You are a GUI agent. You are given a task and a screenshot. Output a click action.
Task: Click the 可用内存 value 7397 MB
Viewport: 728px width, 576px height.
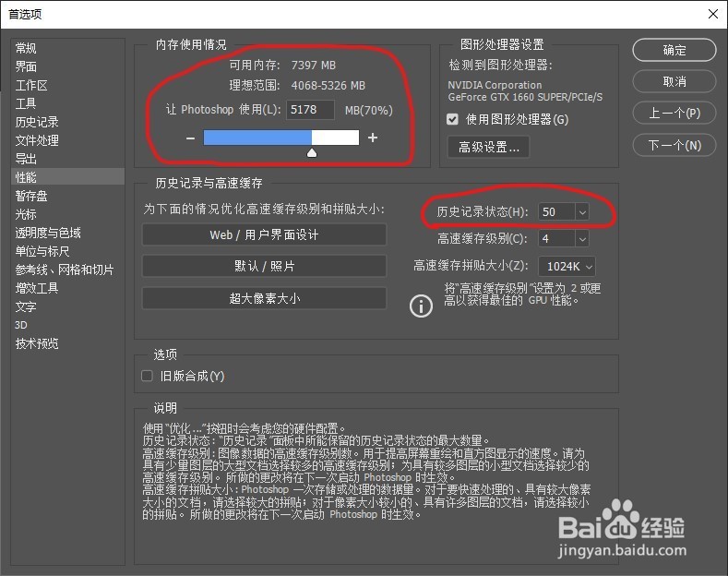(x=314, y=66)
